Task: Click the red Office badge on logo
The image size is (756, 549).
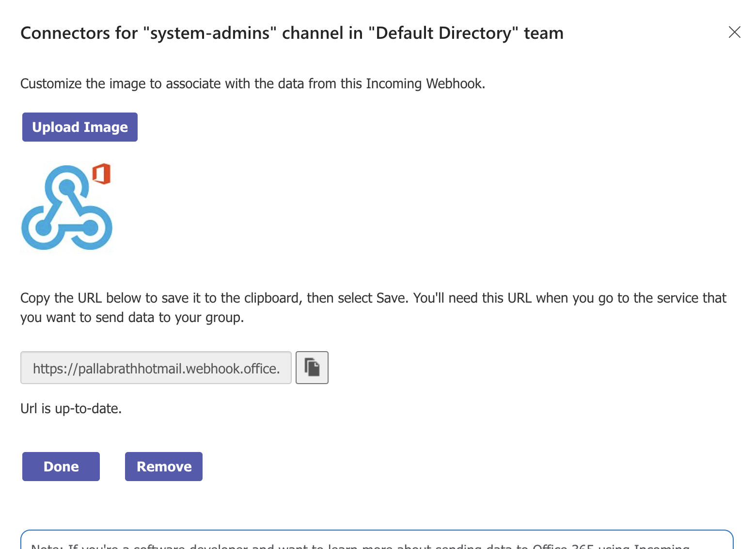Action: click(x=102, y=174)
